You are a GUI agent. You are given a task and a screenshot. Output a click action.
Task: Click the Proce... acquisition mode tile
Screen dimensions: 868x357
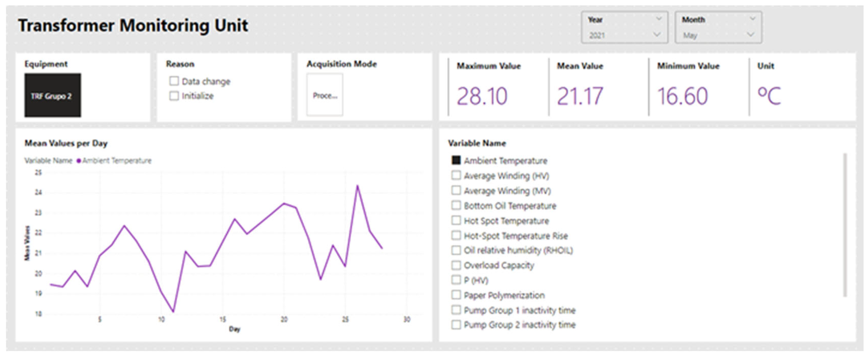(325, 95)
